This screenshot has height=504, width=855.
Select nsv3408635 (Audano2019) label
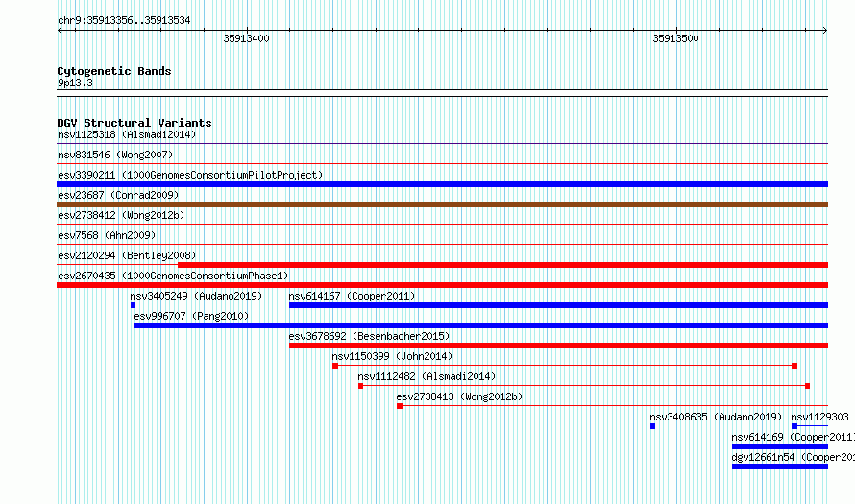[716, 417]
